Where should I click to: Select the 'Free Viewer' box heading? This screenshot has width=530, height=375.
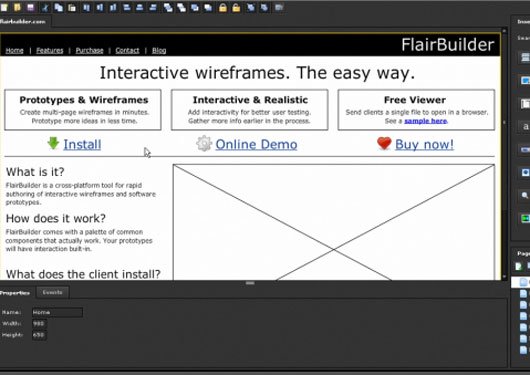[x=415, y=100]
